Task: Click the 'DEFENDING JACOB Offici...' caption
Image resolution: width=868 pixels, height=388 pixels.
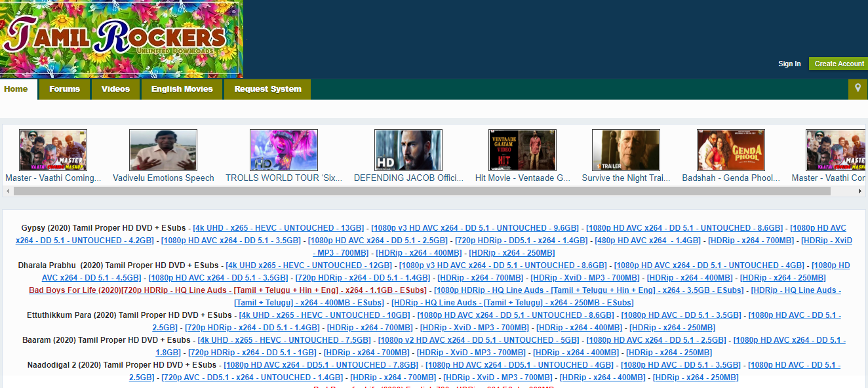Action: (408, 178)
